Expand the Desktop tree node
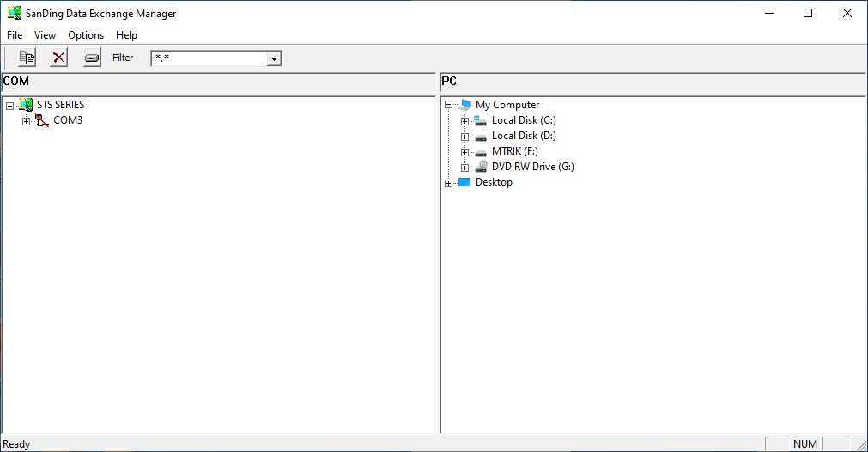 pyautogui.click(x=448, y=183)
